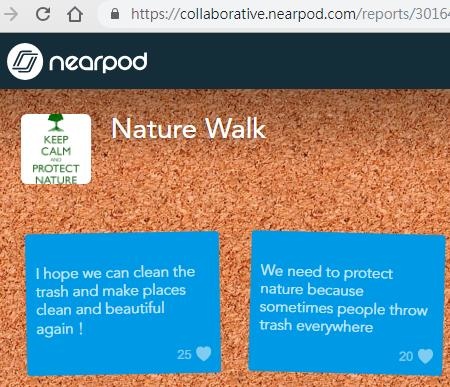Click the Nature Walk board title
Image resolution: width=450 pixels, height=387 pixels.
189,128
